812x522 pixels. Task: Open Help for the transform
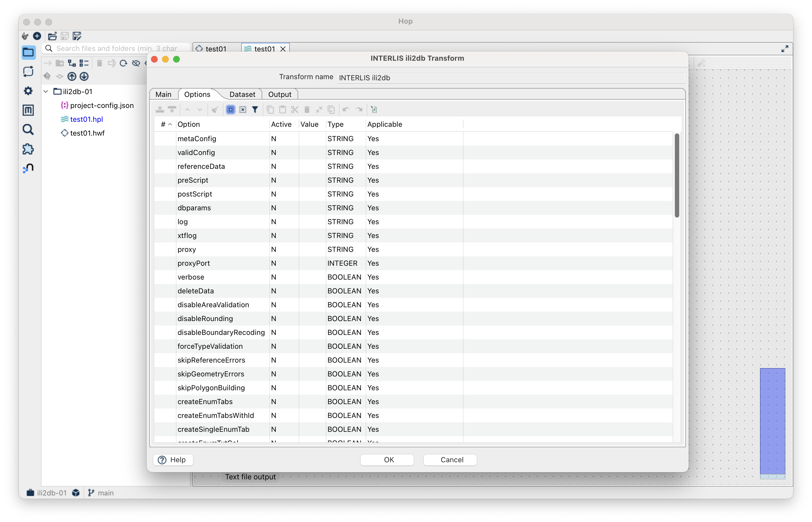click(x=173, y=460)
